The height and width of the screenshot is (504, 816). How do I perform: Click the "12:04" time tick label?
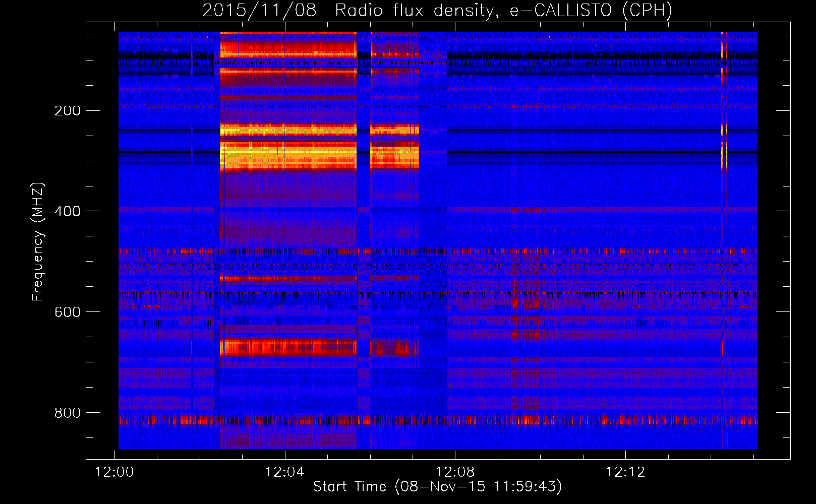click(x=285, y=472)
